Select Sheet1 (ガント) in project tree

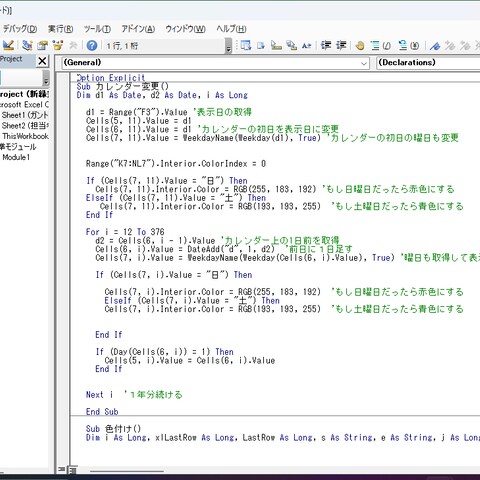(x=25, y=115)
